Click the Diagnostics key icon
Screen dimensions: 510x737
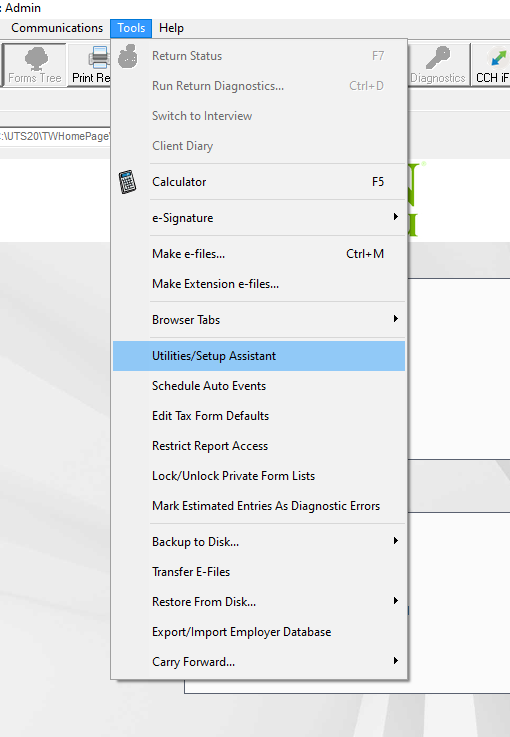click(438, 58)
